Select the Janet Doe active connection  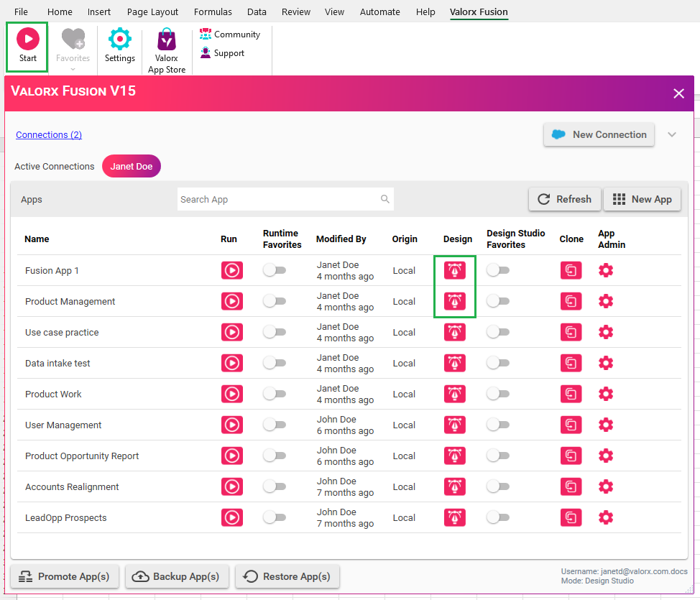[x=132, y=166]
